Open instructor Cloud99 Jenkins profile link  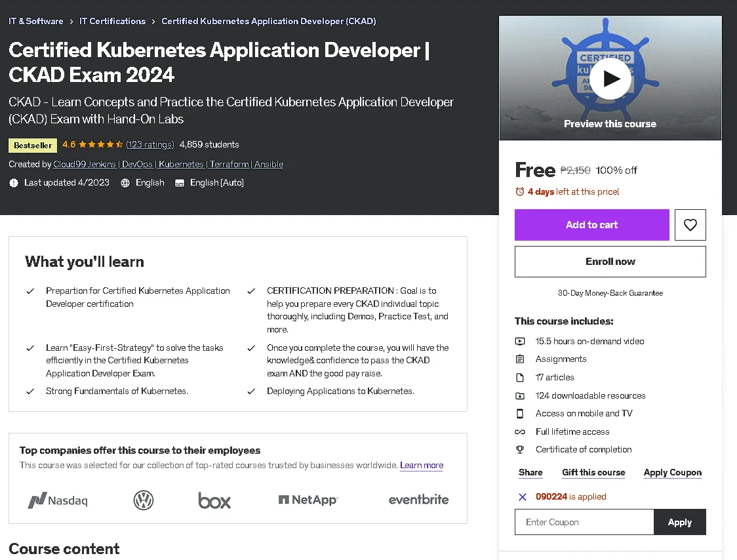click(169, 165)
